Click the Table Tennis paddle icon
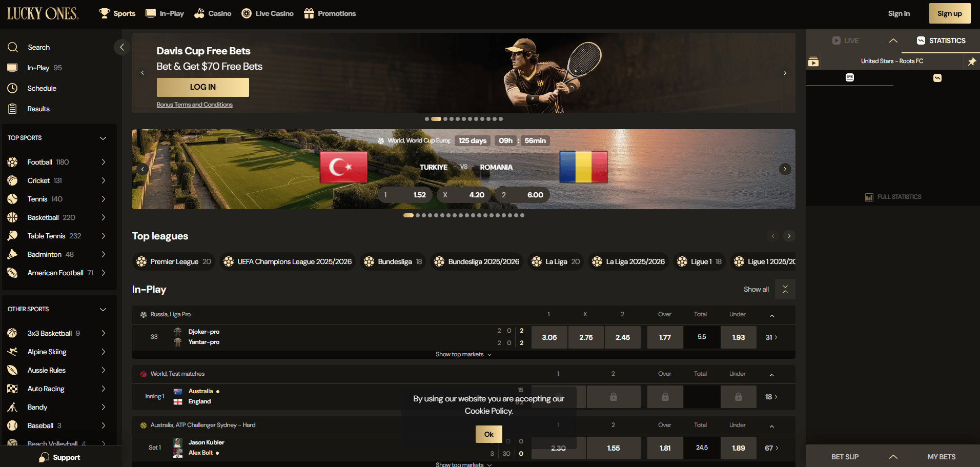The height and width of the screenshot is (467, 980). [13, 236]
